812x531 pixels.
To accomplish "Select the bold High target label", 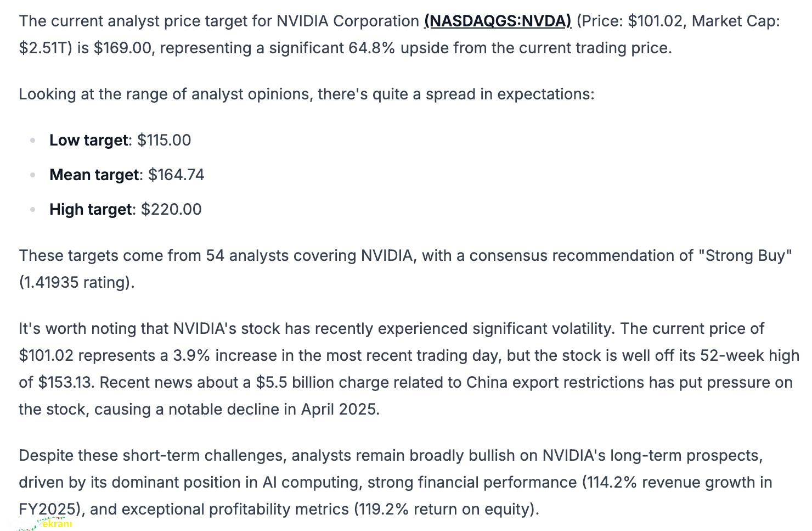I will tap(91, 209).
